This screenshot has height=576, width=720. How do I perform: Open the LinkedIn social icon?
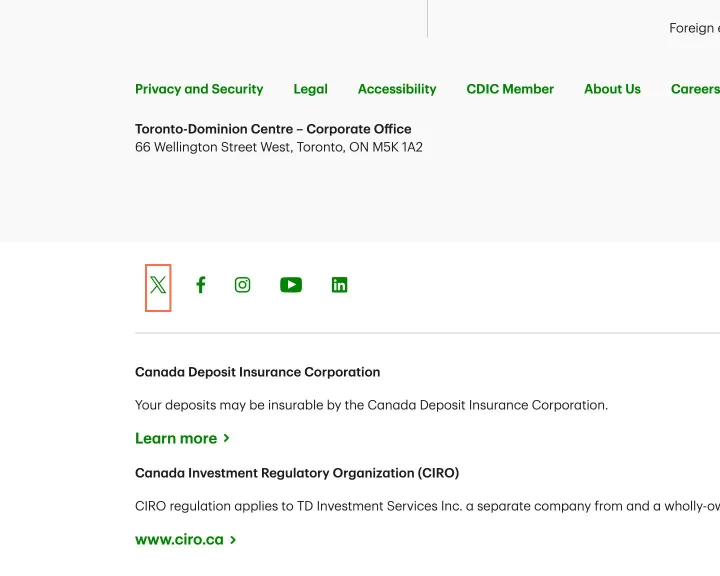point(339,285)
